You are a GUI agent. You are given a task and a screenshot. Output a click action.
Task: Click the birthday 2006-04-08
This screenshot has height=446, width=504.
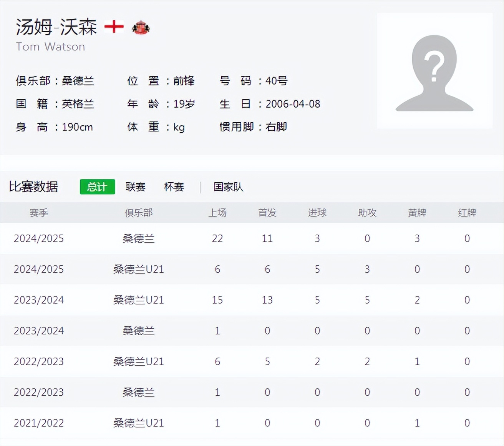(293, 104)
